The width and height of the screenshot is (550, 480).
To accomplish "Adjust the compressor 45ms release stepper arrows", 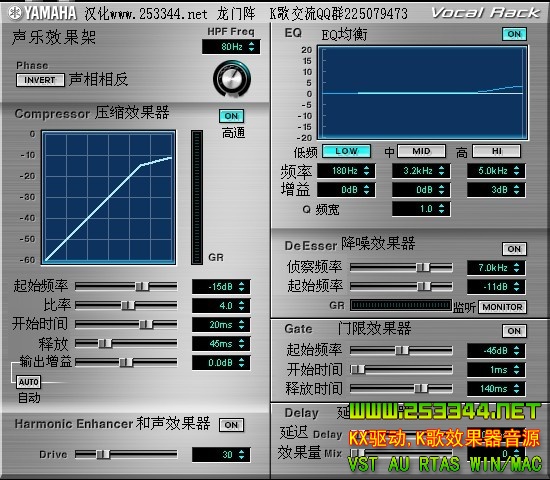I will [241, 344].
